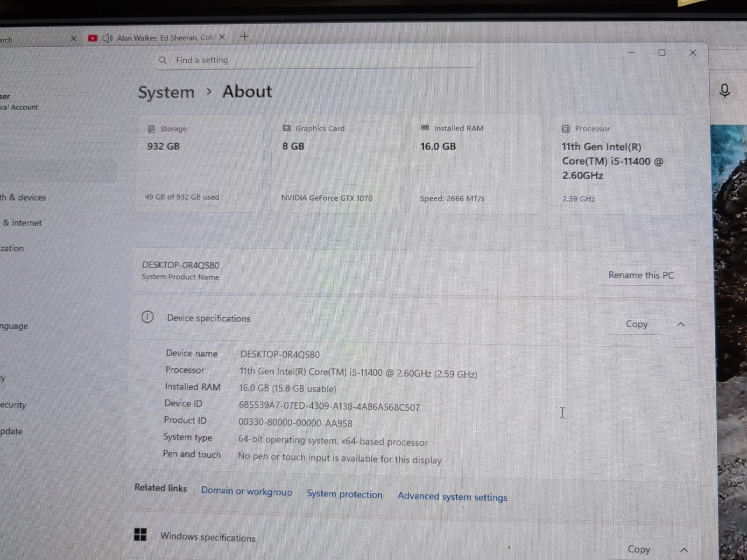Close the leftmost browser tab

pos(73,39)
